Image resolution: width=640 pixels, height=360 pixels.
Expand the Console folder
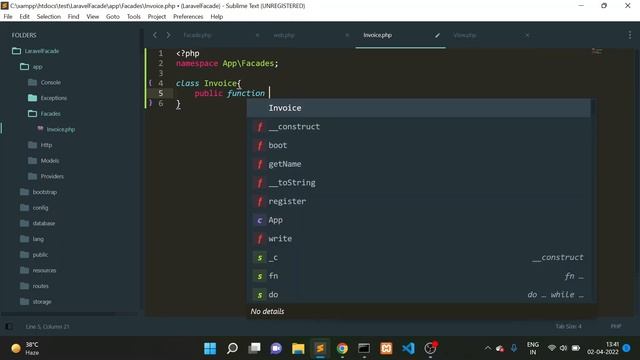(x=50, y=82)
